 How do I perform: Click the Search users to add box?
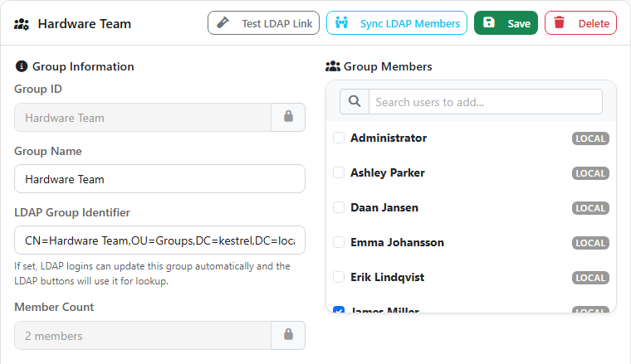tap(486, 102)
